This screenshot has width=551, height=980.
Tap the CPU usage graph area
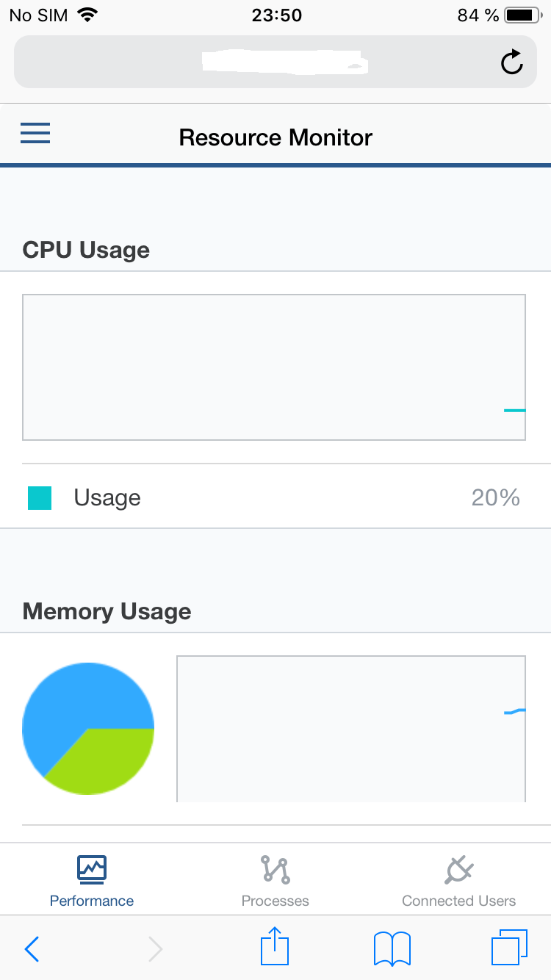[x=274, y=367]
